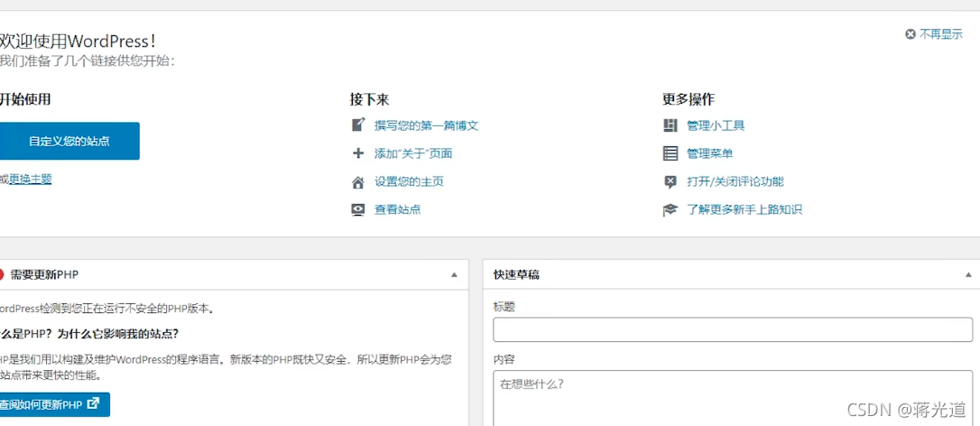Screen dimensions: 980x426
Task: Click the plus icon beside 添加"关于"页面
Action: (x=358, y=153)
